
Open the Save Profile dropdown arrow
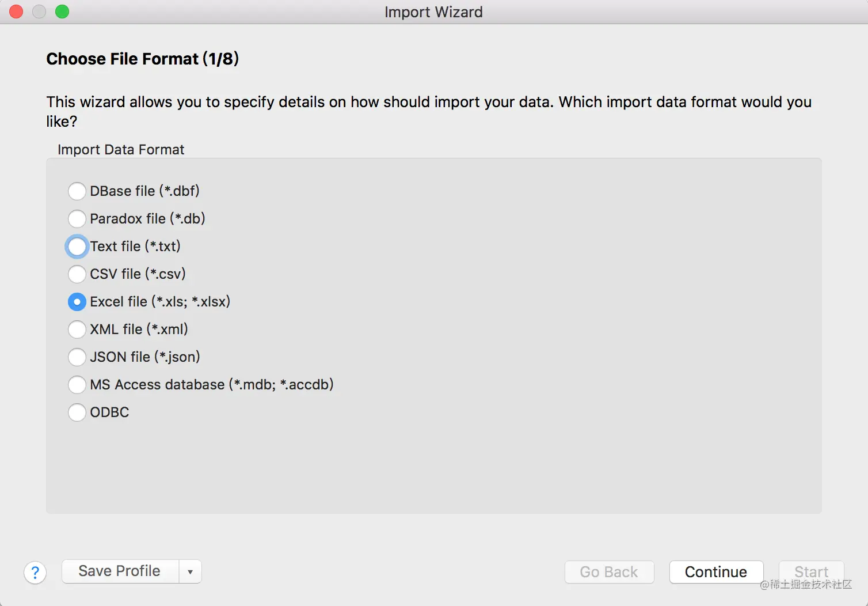tap(190, 572)
